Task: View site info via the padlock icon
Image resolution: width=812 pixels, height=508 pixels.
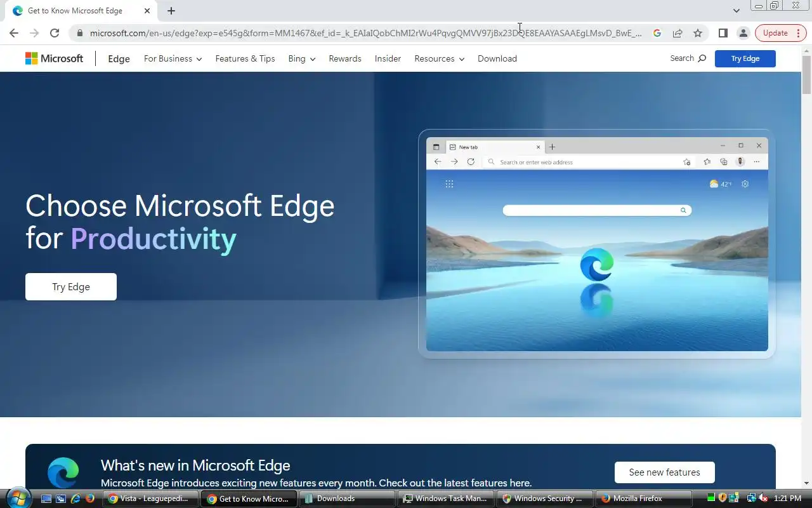Action: (79, 33)
